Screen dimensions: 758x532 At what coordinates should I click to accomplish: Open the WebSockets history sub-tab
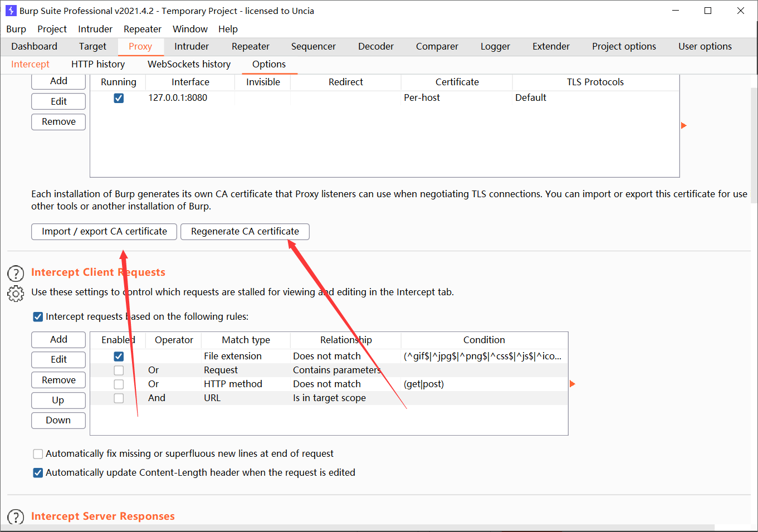coord(189,64)
